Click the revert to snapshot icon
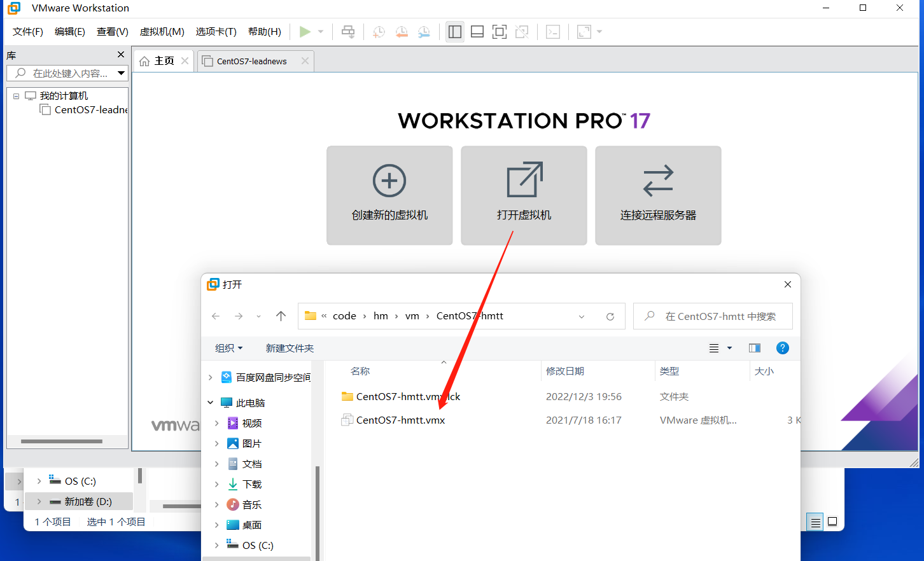924x561 pixels. (402, 32)
